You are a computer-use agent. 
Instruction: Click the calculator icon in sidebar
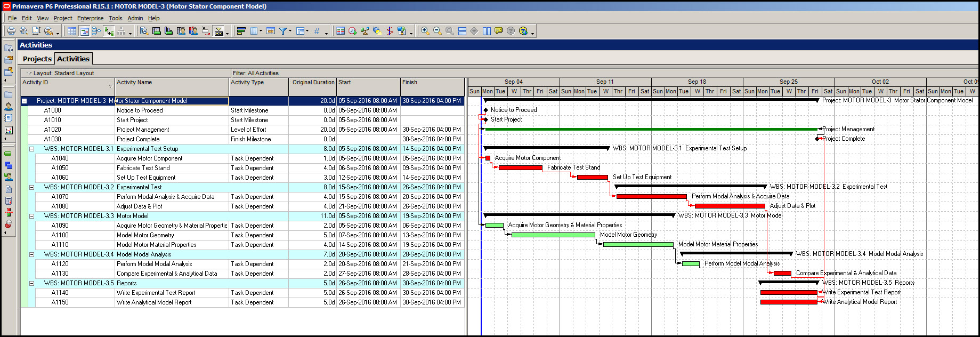pos(8,201)
